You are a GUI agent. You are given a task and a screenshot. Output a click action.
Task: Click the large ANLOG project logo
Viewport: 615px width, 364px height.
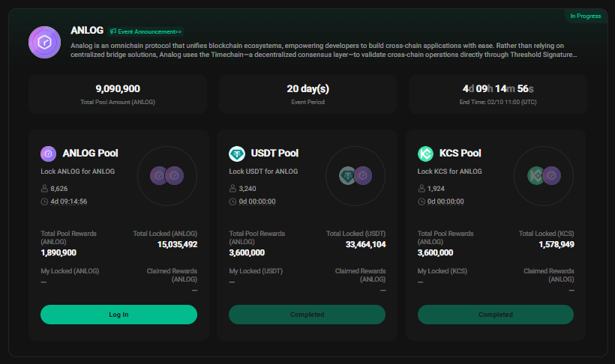coord(45,42)
